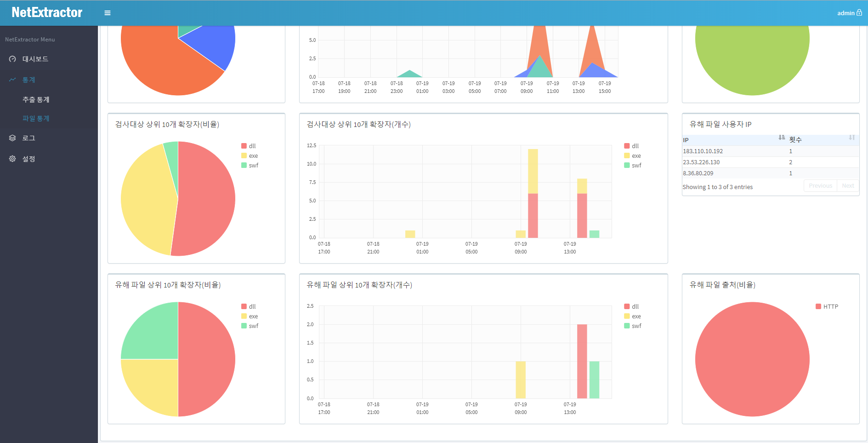This screenshot has height=443, width=868.
Task: Collapse the 통계 sidebar menu
Action: click(29, 80)
